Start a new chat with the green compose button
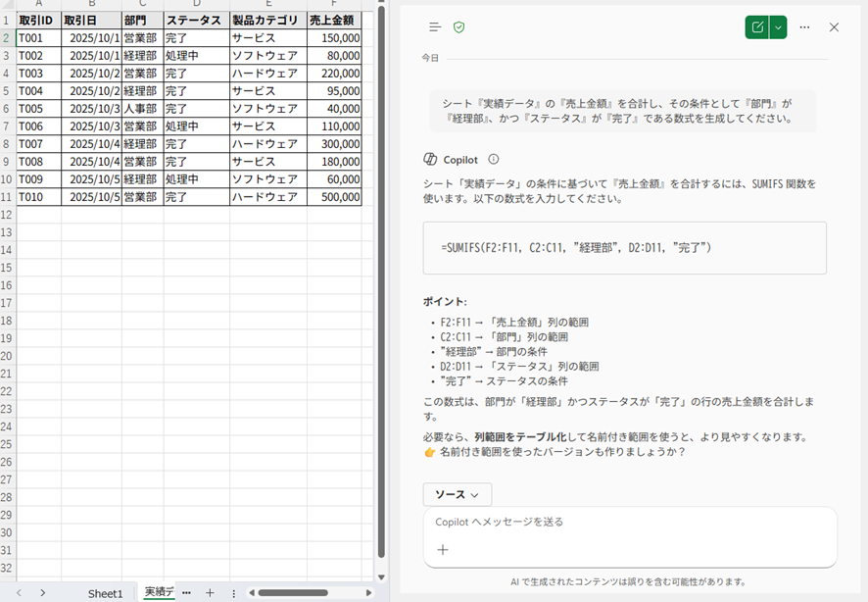Viewport: 868px width, 602px height. (756, 27)
